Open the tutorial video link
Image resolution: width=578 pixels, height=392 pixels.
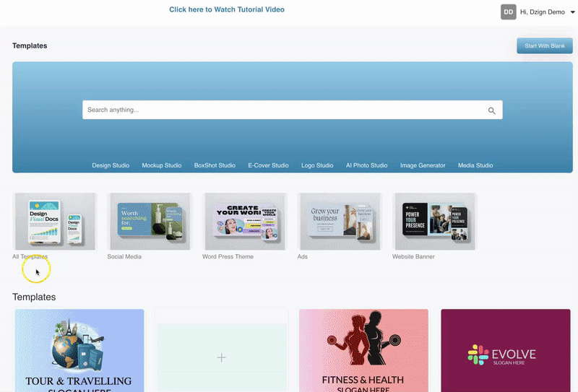coord(226,9)
